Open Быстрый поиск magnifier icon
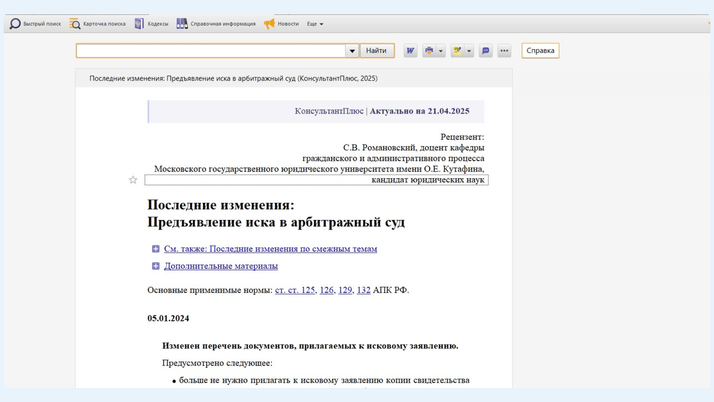 [x=15, y=24]
